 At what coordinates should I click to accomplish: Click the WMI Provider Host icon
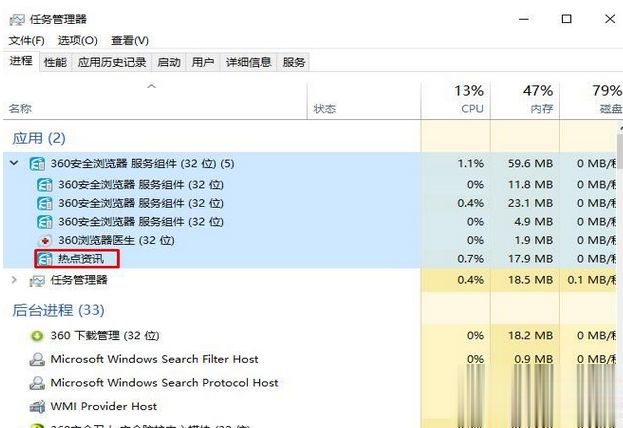pyautogui.click(x=37, y=406)
